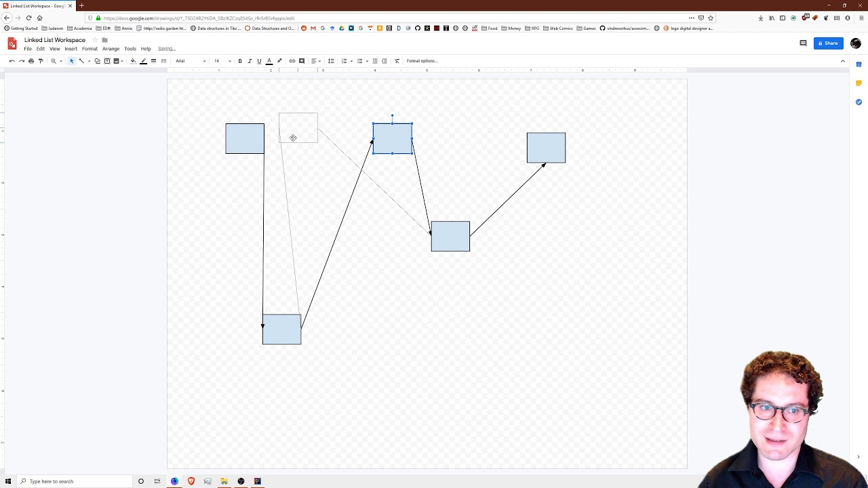Reload the browser page
This screenshot has height=488, width=868.
(28, 18)
